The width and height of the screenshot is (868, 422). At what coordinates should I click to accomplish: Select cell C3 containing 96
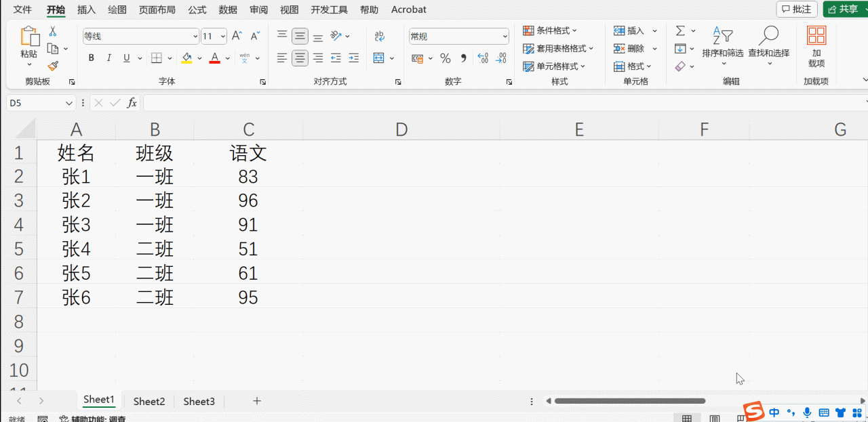(x=248, y=201)
